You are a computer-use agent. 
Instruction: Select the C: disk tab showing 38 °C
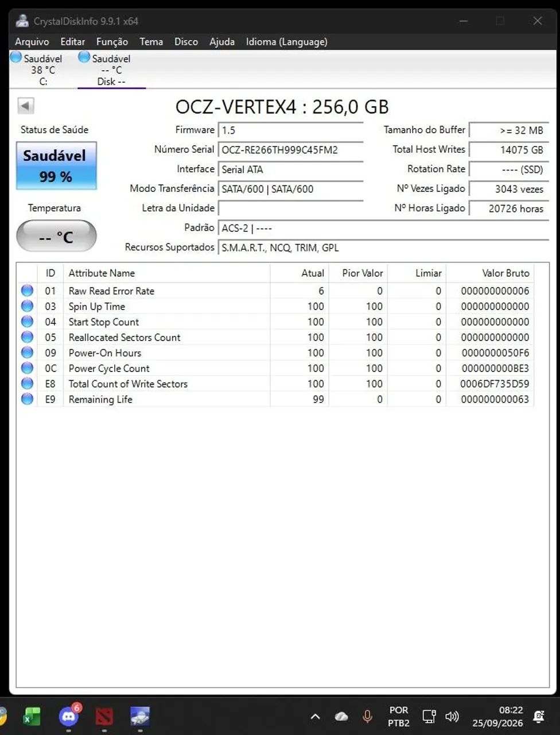[43, 69]
